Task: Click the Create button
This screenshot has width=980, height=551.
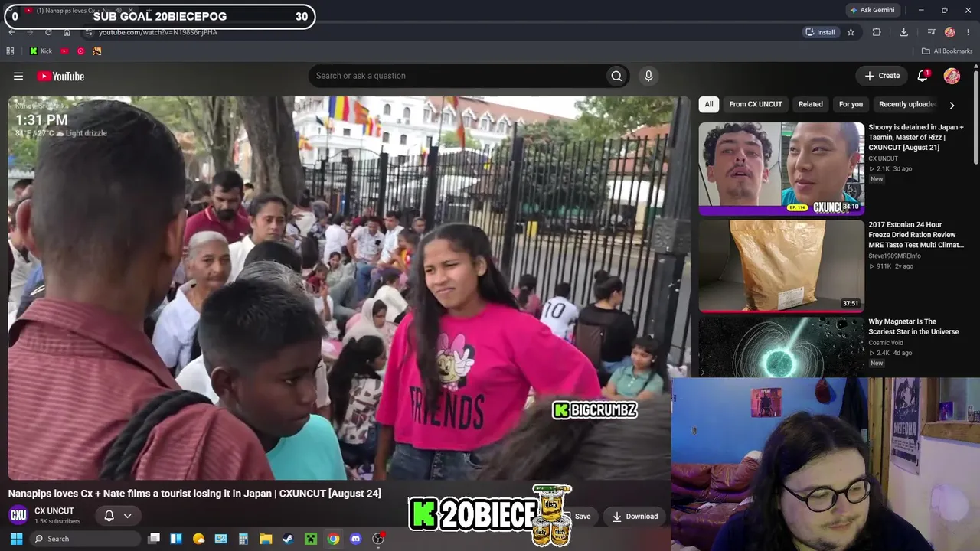Action: click(882, 76)
